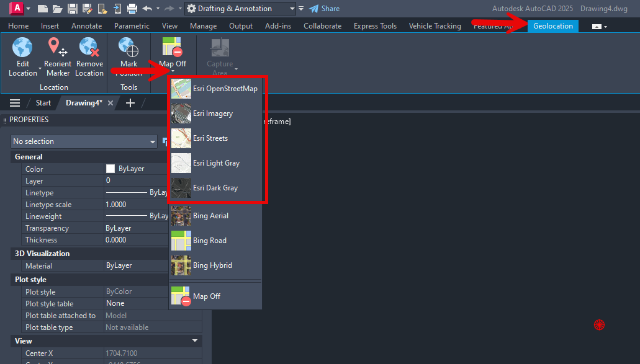Create a new drawing from Quick Access toolbar
This screenshot has width=640, height=364.
(x=42, y=9)
